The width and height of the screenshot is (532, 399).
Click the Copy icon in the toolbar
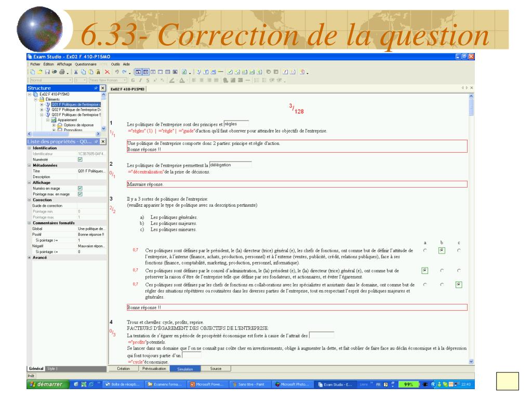pyautogui.click(x=84, y=72)
